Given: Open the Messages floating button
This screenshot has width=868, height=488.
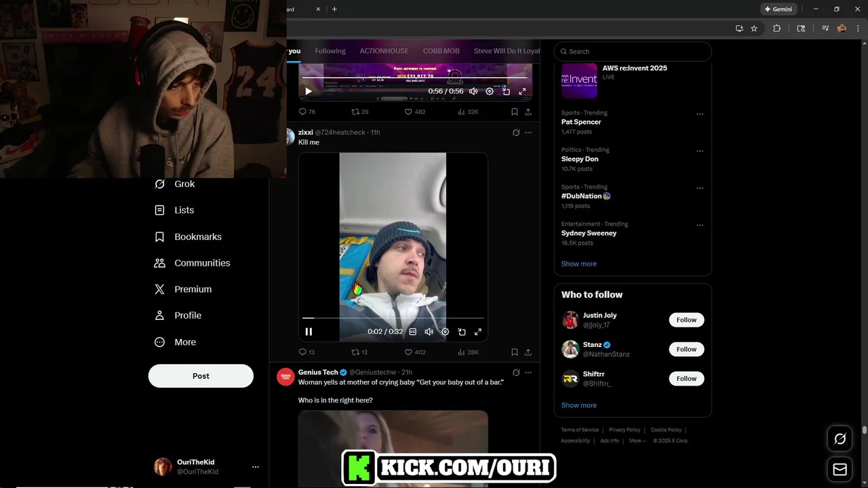Looking at the screenshot, I should tap(840, 470).
